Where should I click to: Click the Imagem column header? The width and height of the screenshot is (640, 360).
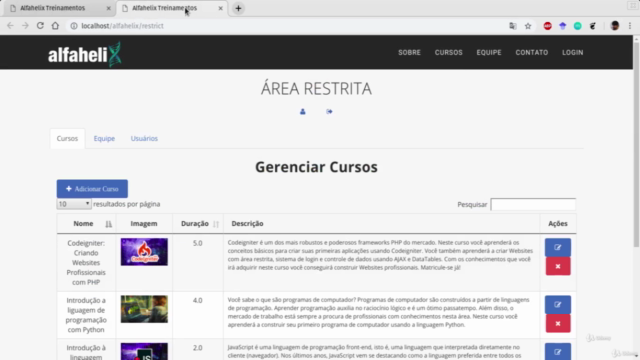(x=144, y=224)
